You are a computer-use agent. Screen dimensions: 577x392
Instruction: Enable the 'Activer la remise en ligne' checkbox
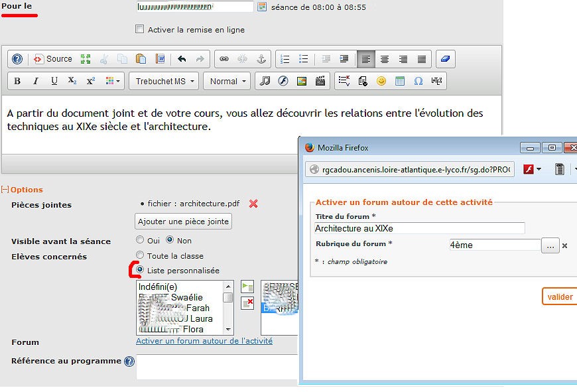139,29
